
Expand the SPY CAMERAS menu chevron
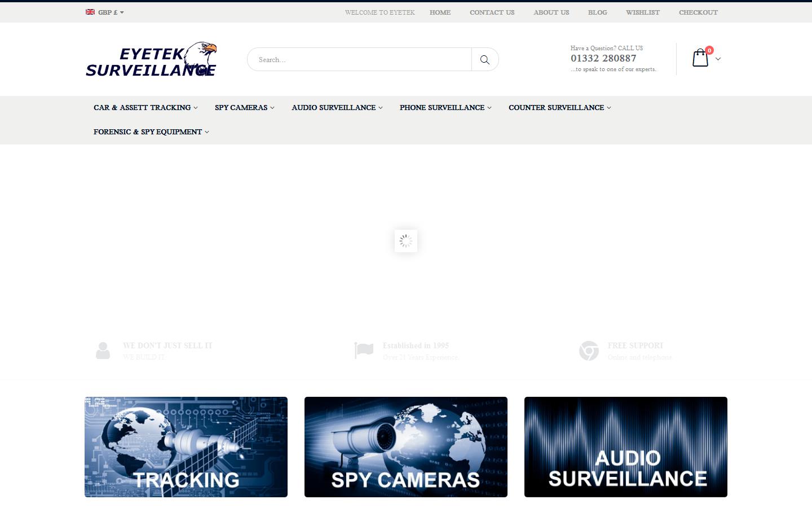click(x=272, y=107)
